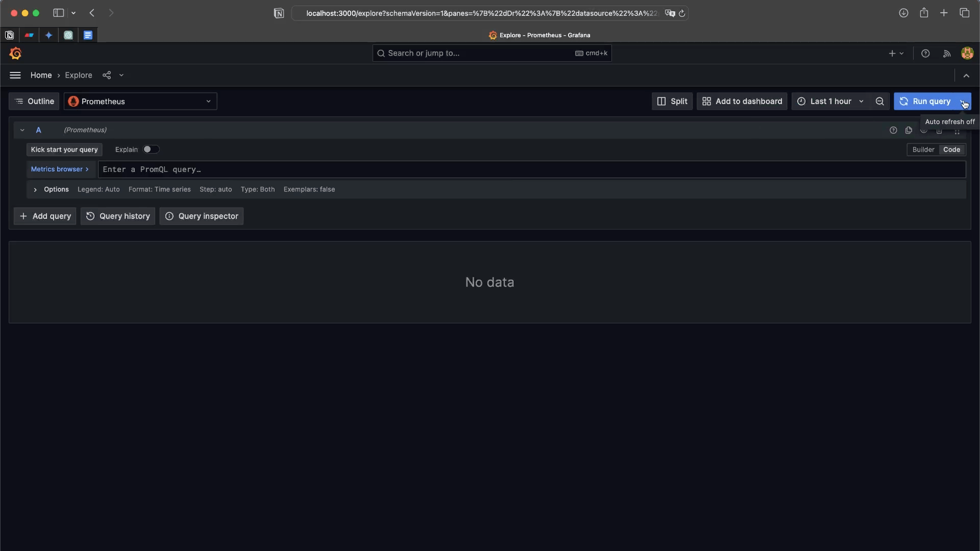Click the Grafana home logo icon

(x=14, y=53)
